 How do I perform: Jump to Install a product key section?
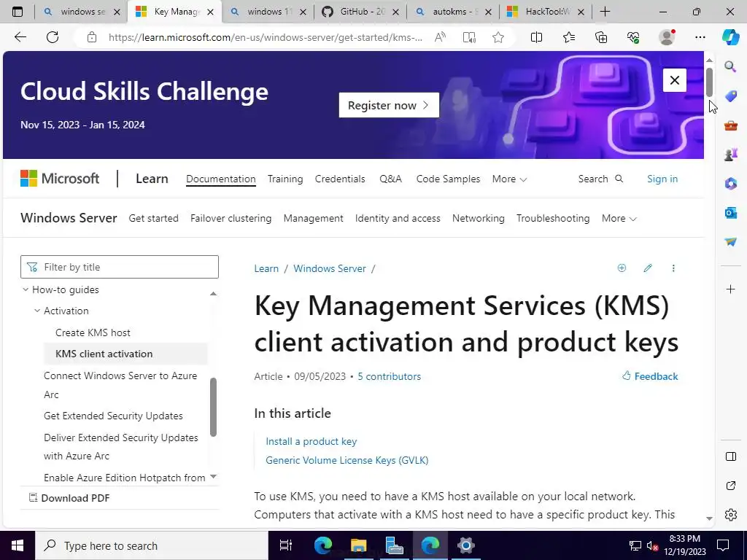(311, 441)
